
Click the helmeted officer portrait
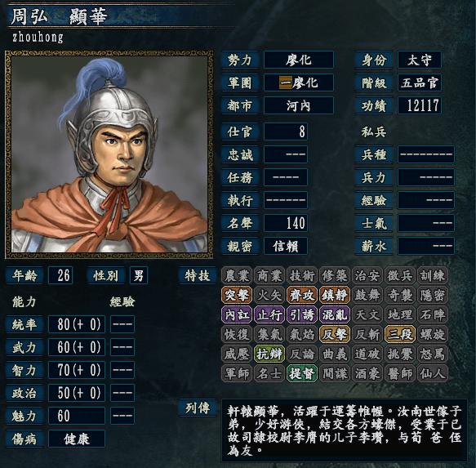(x=109, y=154)
